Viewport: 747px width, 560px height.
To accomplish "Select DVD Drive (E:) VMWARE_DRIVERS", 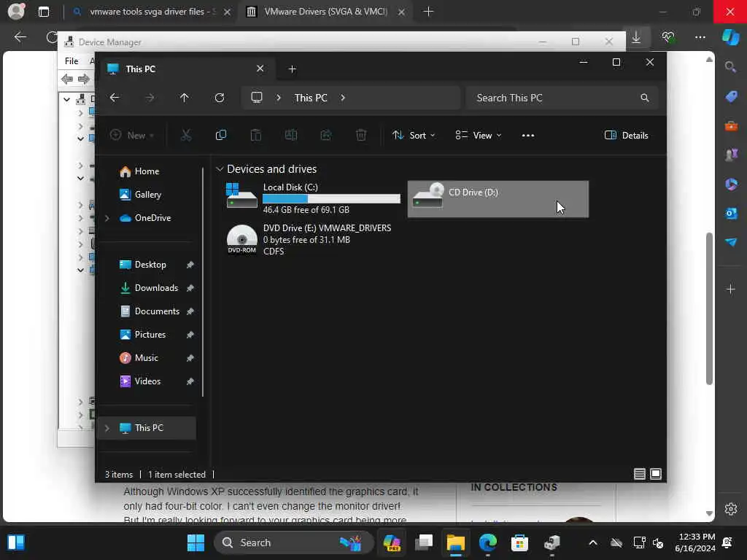I will tap(313, 239).
